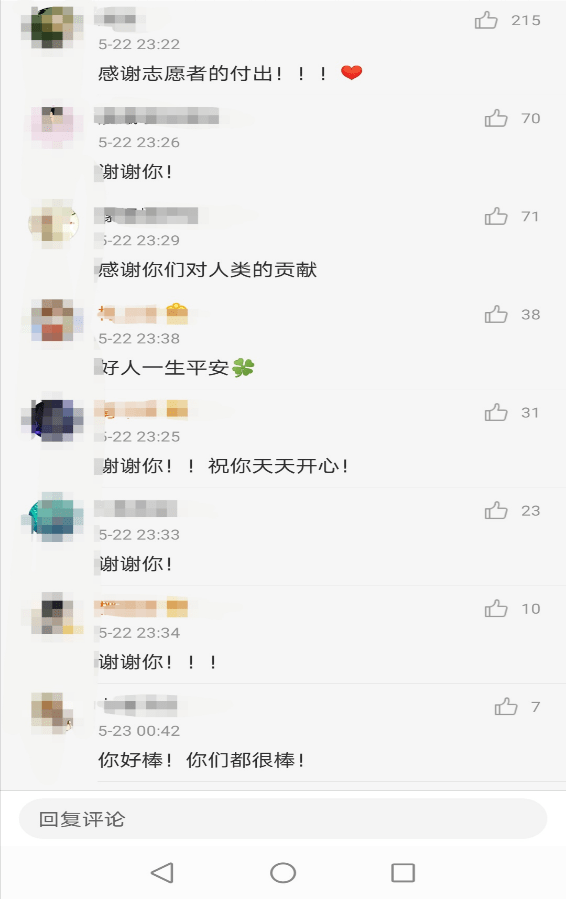Tap the Android back navigation triangle

click(x=162, y=873)
